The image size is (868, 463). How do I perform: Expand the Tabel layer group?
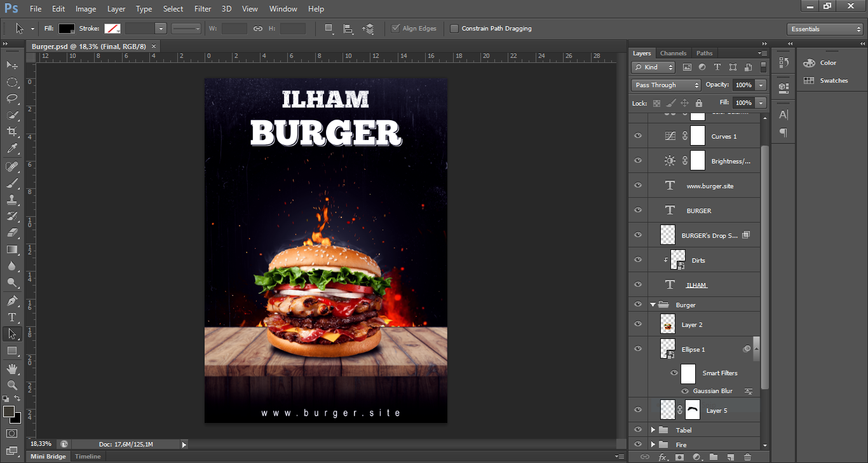click(653, 430)
